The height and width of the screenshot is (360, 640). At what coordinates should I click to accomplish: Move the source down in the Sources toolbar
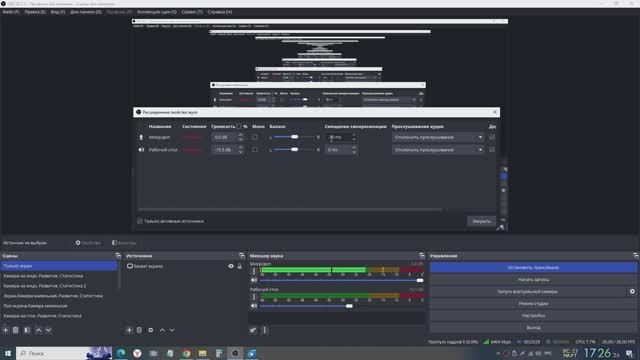coord(172,330)
